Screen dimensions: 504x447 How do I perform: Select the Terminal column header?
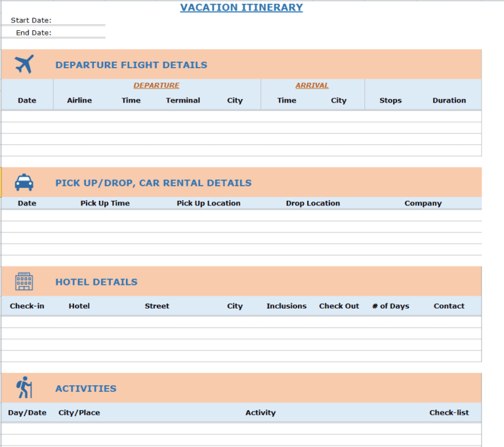click(x=183, y=100)
